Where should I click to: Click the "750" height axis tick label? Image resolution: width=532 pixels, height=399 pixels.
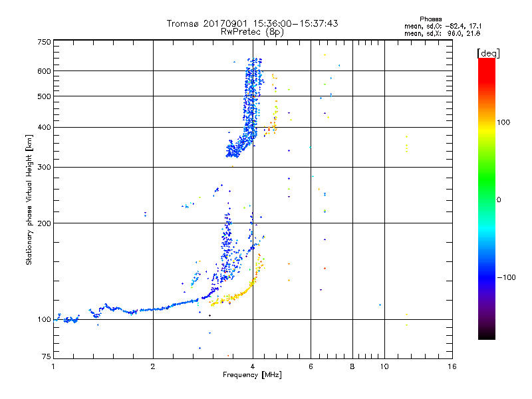click(44, 42)
